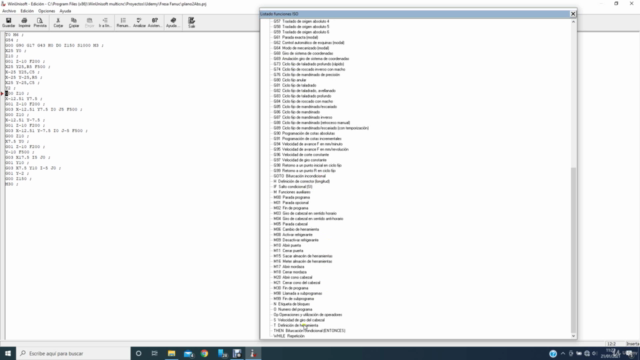Click the function list scrollbar down arrow
Screen dimensions: 640x360
573,336
